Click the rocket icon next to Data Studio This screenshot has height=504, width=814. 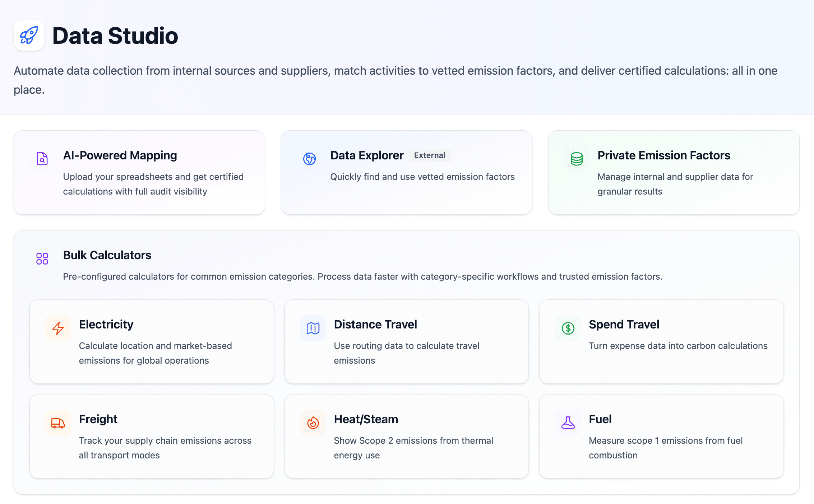[29, 35]
